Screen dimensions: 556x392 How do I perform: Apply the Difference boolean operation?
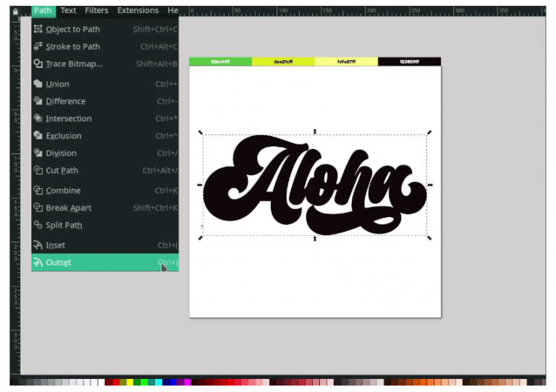105,101
